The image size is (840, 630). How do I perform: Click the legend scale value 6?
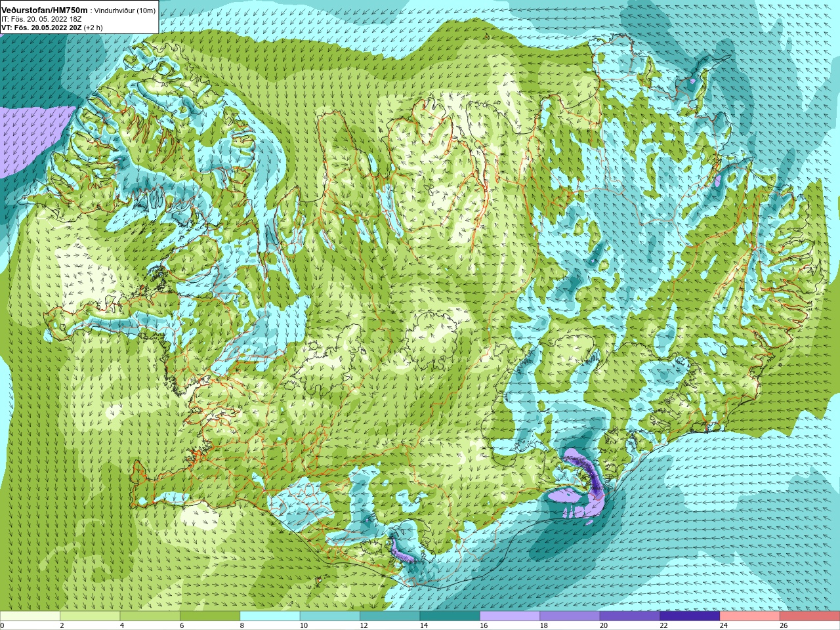coord(182,625)
